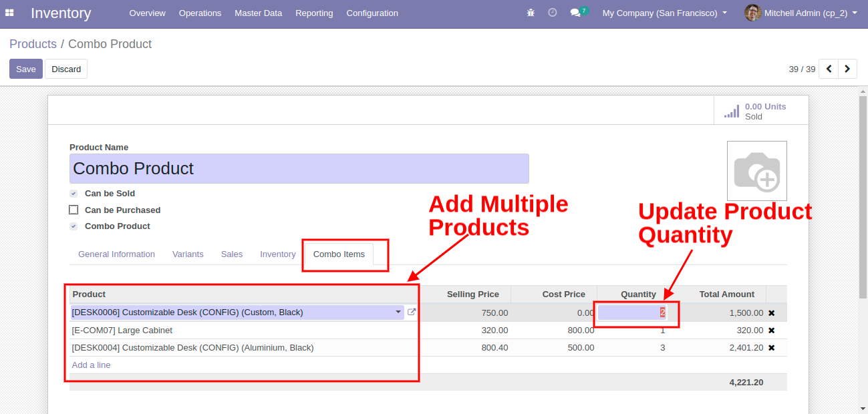This screenshot has width=868, height=414.
Task: Go to the previous record arrow
Action: [x=829, y=69]
